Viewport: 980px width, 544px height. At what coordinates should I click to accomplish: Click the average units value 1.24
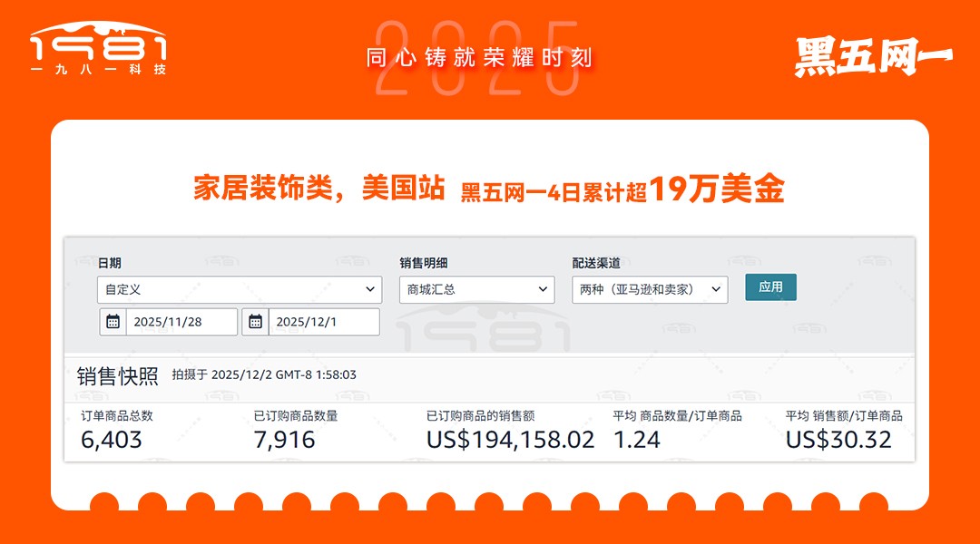pos(637,440)
